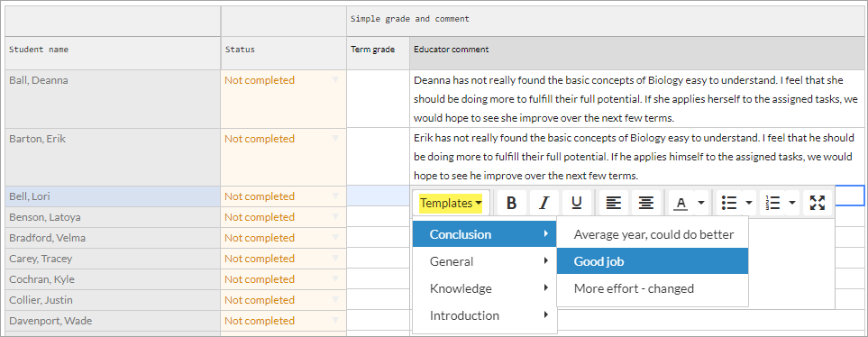Select student row Cochran, Kyle
This screenshot has width=868, height=337.
point(113,279)
